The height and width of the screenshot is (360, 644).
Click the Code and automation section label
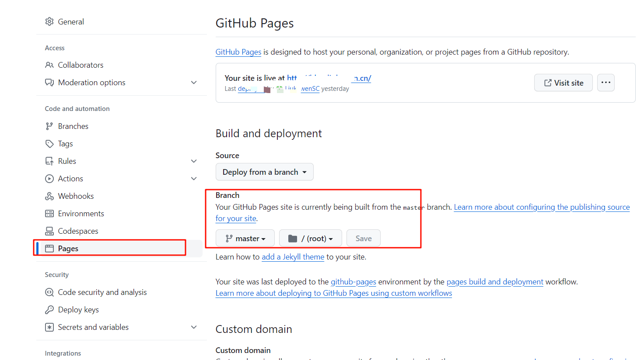(77, 109)
